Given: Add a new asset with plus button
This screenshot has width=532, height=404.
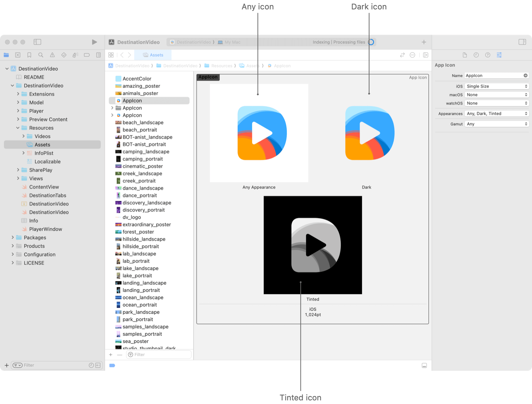Looking at the screenshot, I should (x=111, y=354).
